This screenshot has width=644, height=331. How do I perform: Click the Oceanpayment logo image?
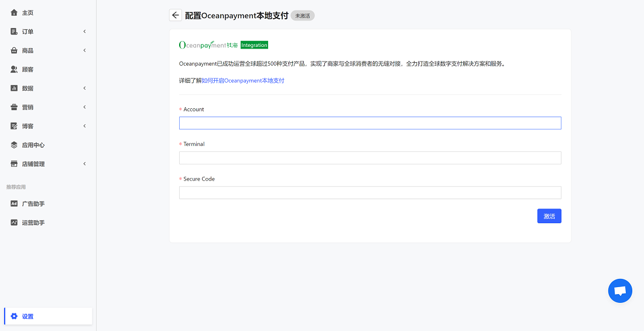tap(208, 45)
